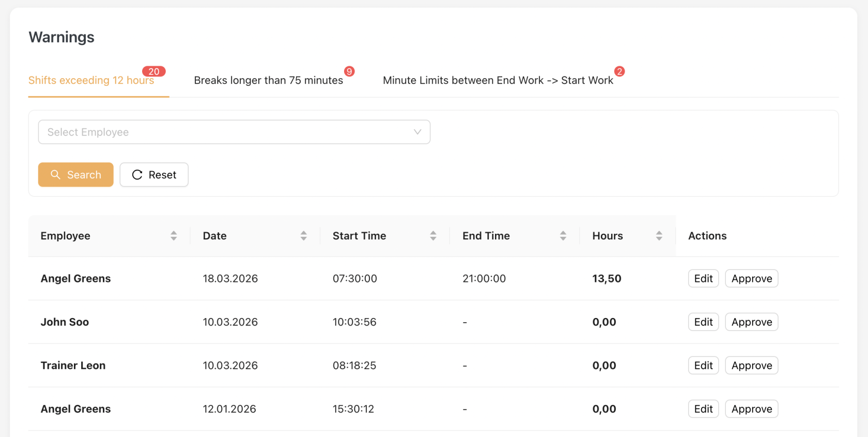Approve John Soo's 10.03.2026 shift

coord(751,322)
